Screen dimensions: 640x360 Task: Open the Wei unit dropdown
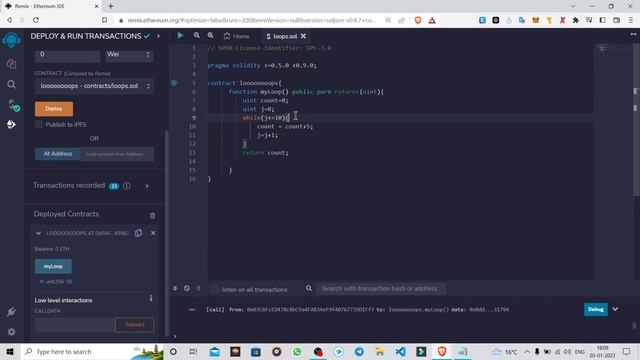(129, 55)
